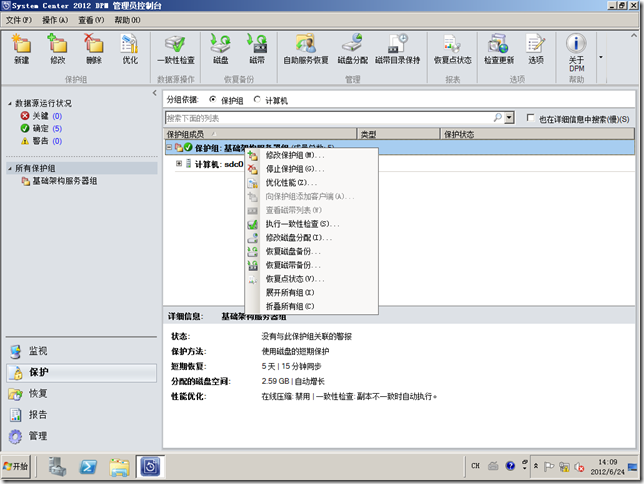Choose 停止保护组 in context menu
Screen dimensions: 644x484
311,169
